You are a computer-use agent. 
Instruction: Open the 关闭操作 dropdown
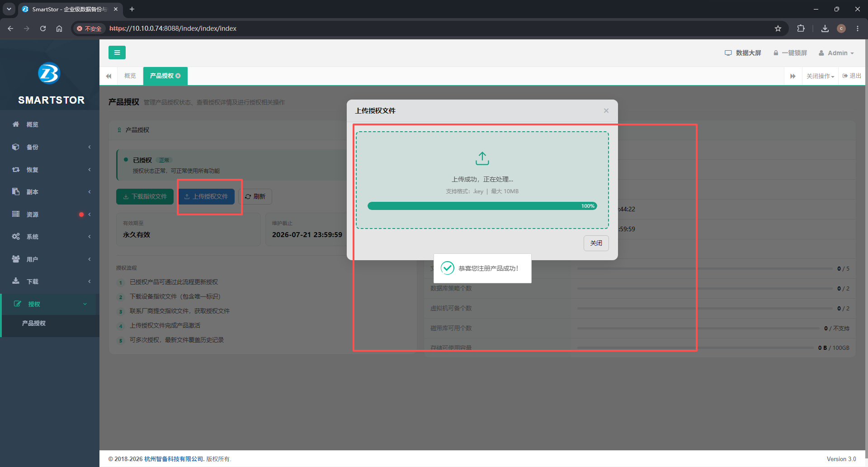click(x=820, y=76)
